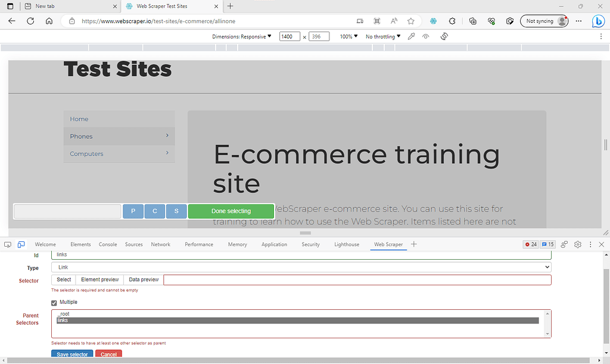Screen dimensions: 610x364
Task: Open the DevTools settings gear
Action: pos(577,244)
